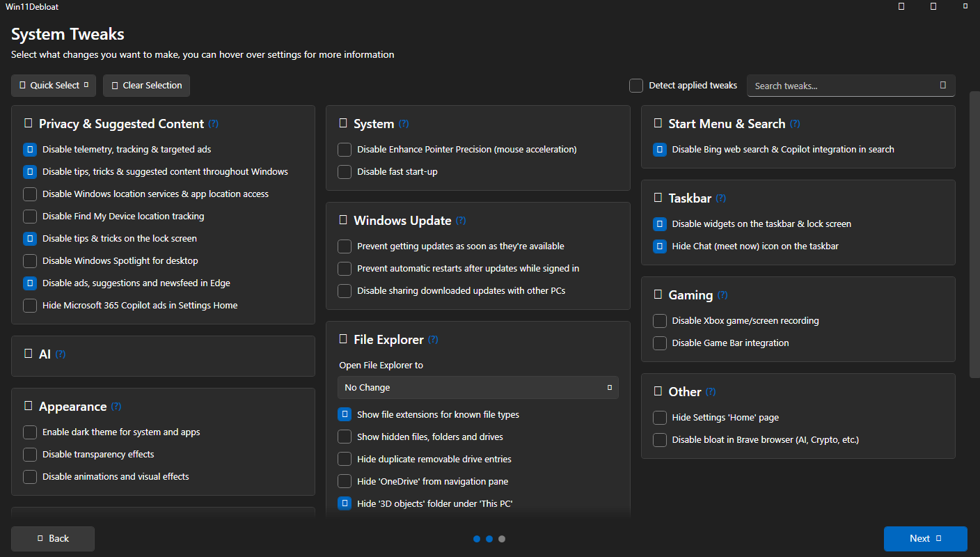Click the AI section header icon
Image resolution: width=980 pixels, height=557 pixels.
29,354
